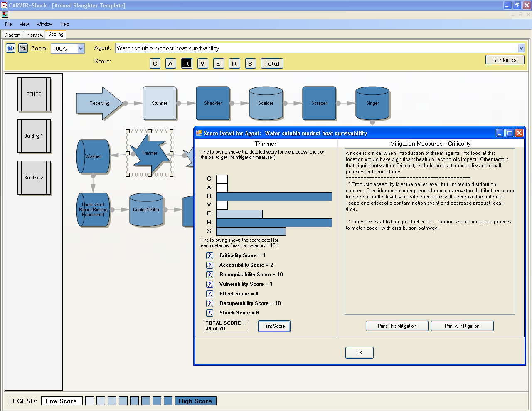Screen dimensions: 532x411
Task: Select the Receiving arrow node
Action: (100, 103)
